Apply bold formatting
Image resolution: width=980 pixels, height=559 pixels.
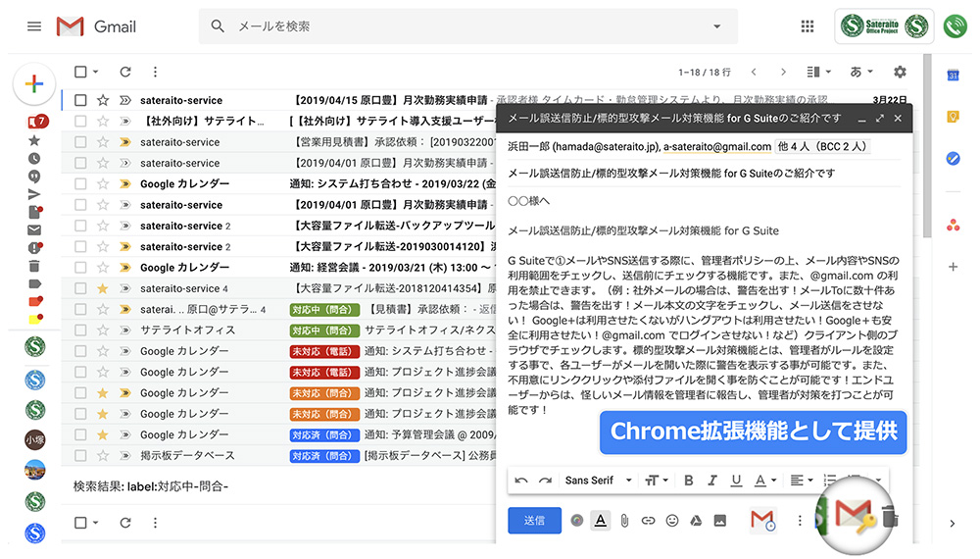(689, 481)
